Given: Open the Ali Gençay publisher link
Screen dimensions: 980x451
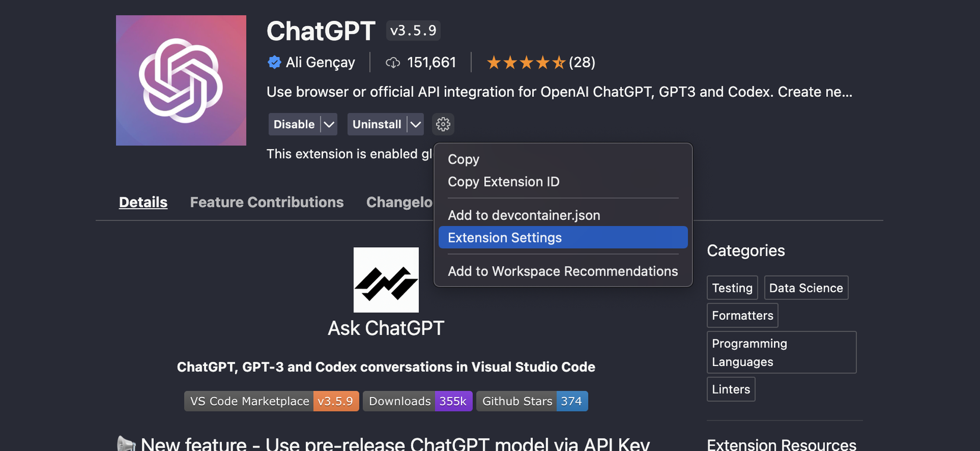Looking at the screenshot, I should point(320,62).
